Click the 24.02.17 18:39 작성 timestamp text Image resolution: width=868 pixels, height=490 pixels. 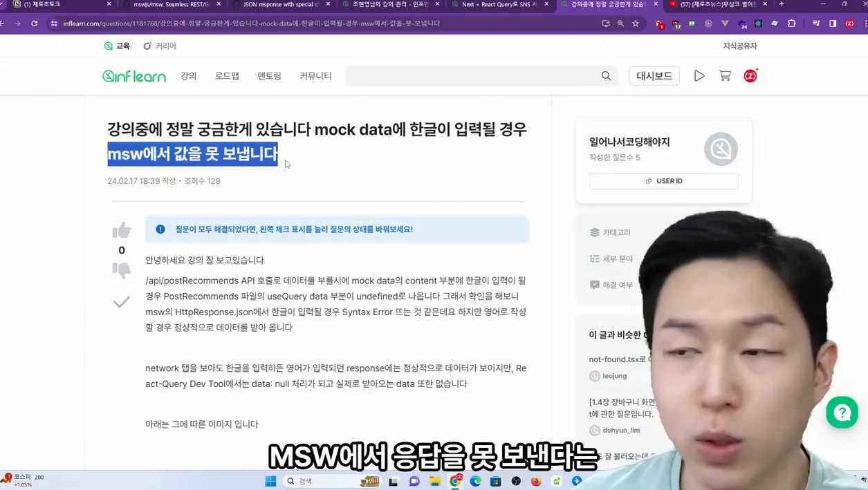[x=142, y=181]
